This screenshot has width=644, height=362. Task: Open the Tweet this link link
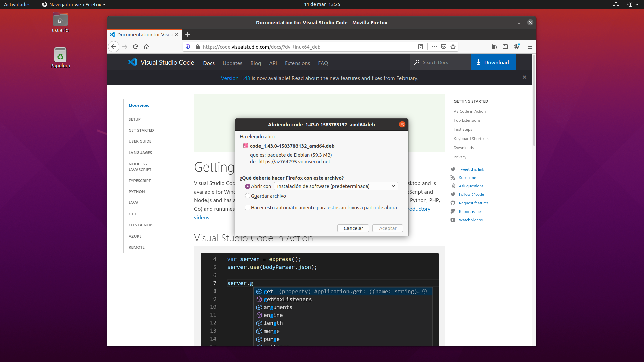pos(471,169)
